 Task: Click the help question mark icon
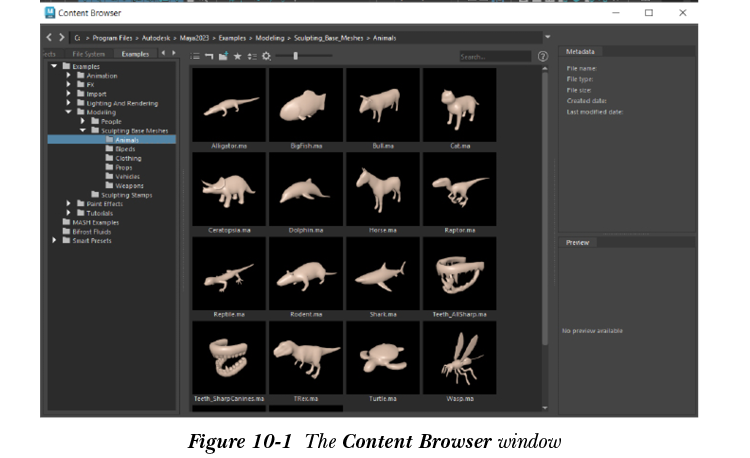coord(543,57)
